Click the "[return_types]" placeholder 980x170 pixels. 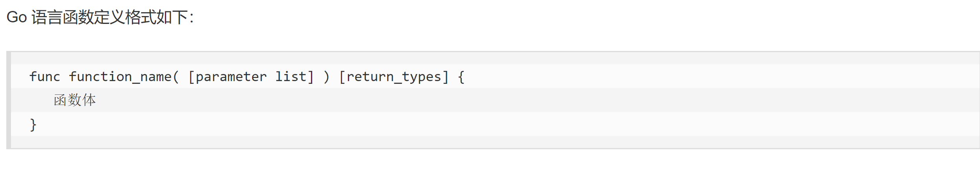(394, 77)
